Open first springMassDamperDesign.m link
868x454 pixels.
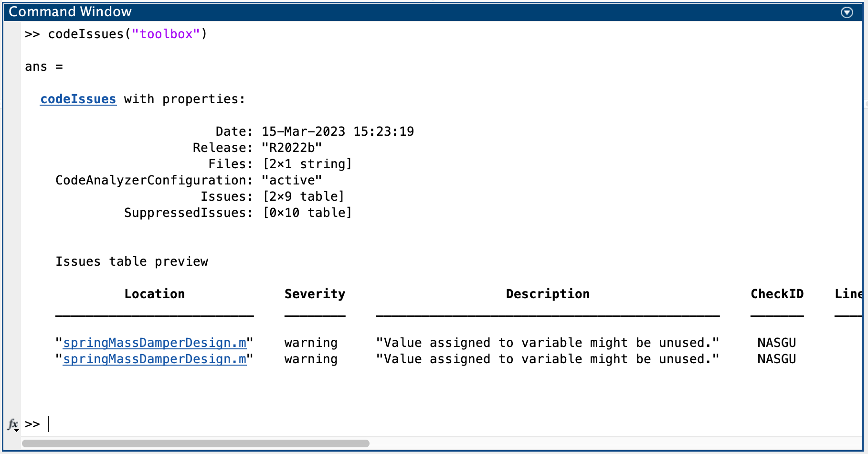[155, 343]
